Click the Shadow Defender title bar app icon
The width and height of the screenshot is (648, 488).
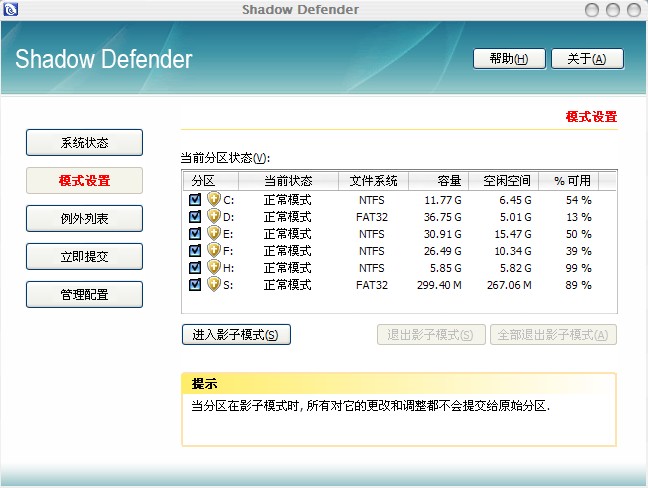(x=10, y=9)
